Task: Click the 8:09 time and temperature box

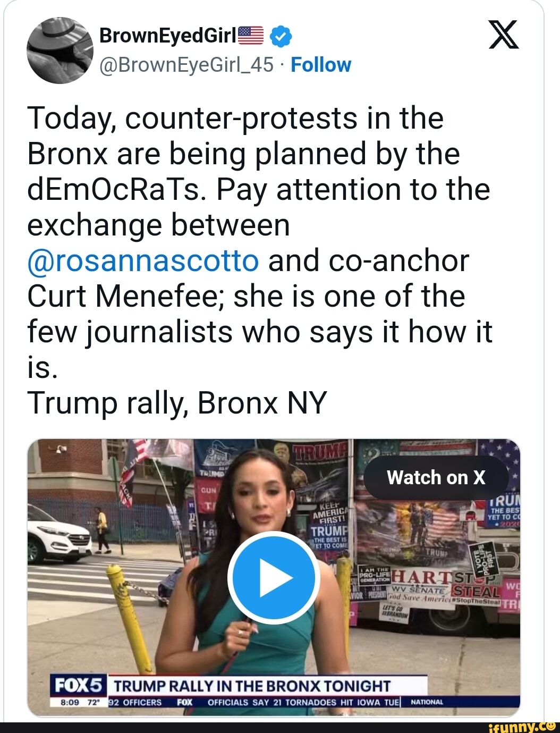Action: pos(79,702)
